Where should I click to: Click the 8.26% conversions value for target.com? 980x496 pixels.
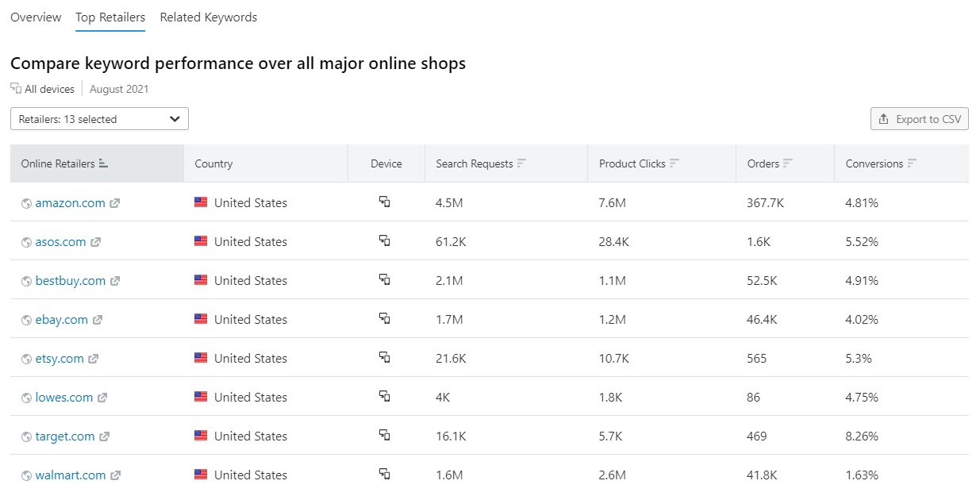(x=862, y=436)
